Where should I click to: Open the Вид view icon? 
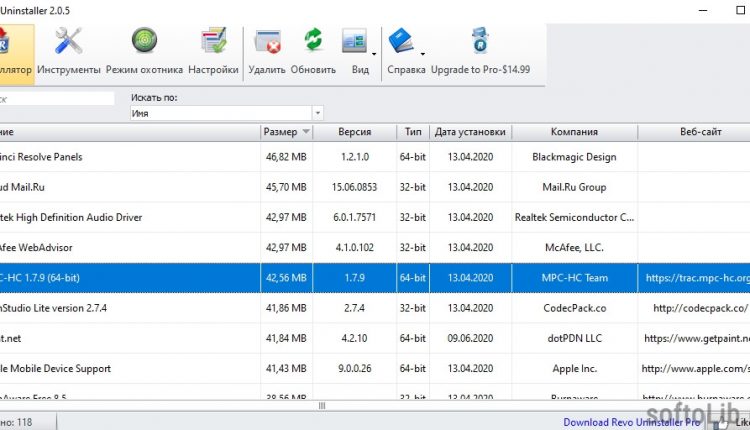(x=354, y=41)
